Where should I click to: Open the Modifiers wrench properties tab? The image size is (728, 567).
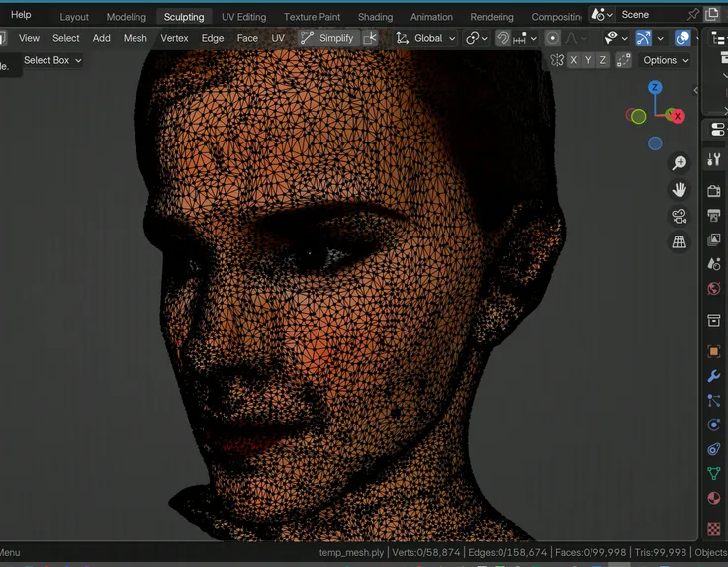pos(713,377)
